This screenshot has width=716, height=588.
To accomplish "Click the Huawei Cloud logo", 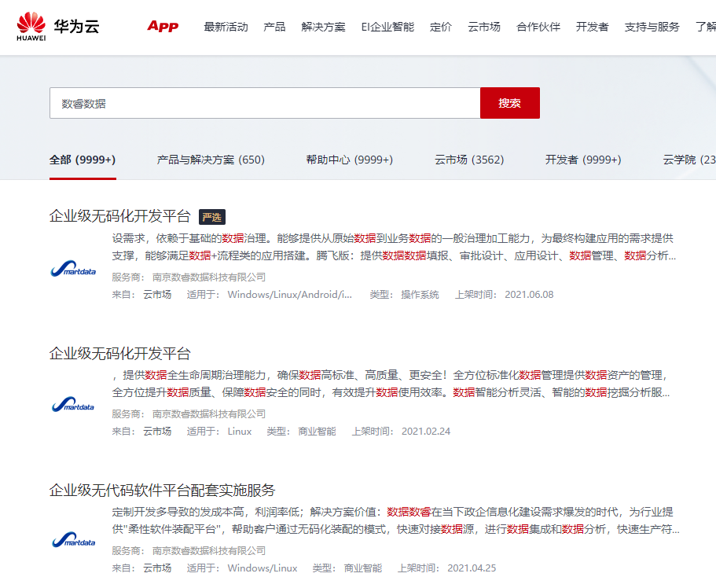I will pyautogui.click(x=58, y=27).
